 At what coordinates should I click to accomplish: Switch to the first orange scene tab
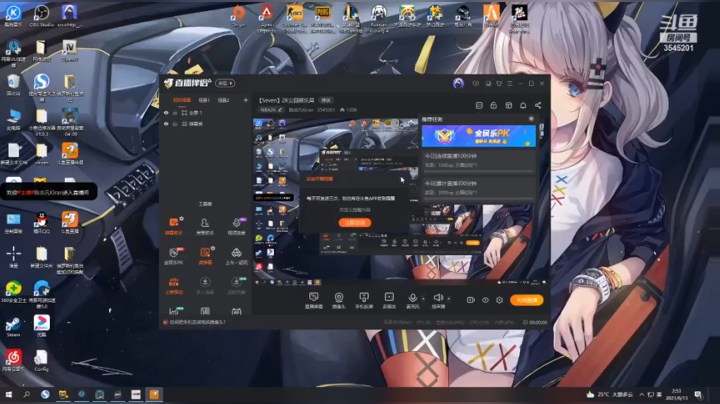[x=182, y=100]
